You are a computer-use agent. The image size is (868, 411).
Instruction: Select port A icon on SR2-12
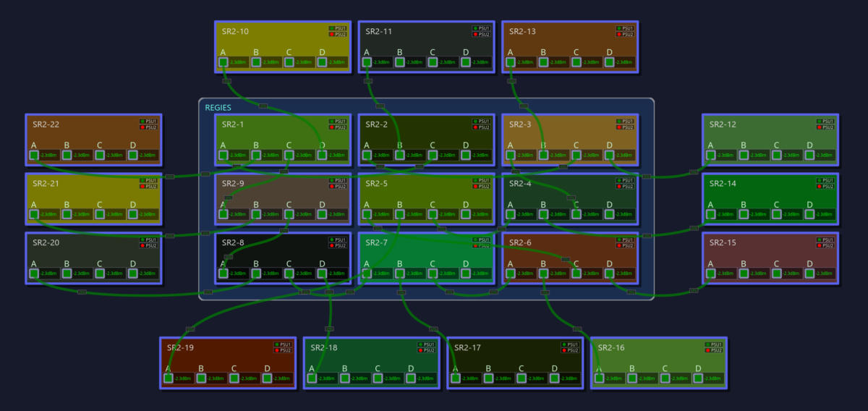(711, 155)
